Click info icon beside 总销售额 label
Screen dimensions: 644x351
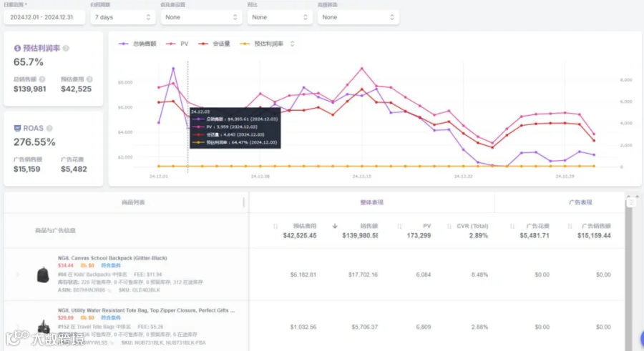pos(42,79)
